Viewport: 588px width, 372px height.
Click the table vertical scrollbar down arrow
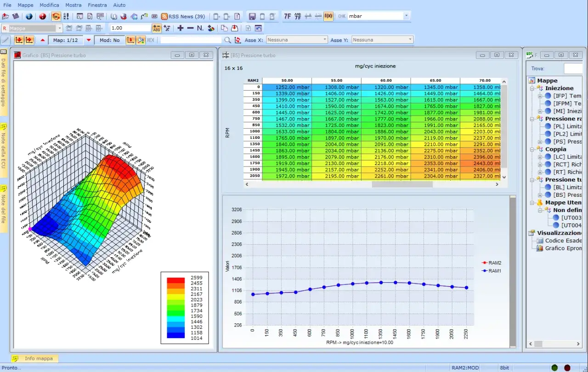point(504,177)
